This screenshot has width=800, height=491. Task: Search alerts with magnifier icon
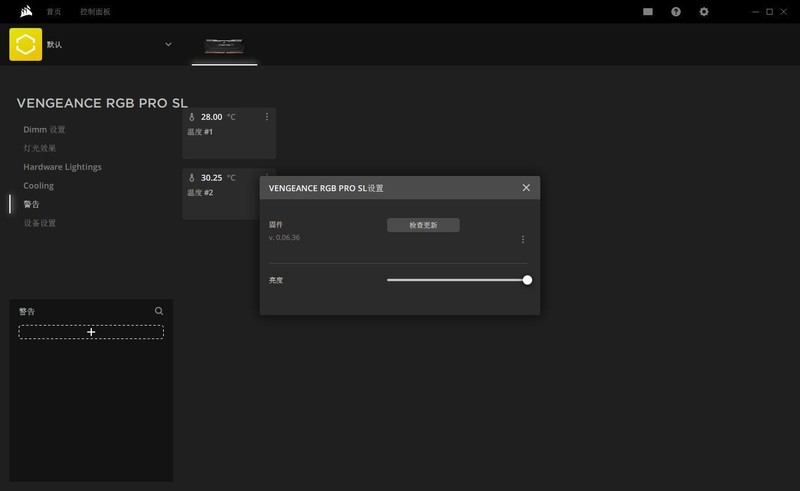pos(159,311)
